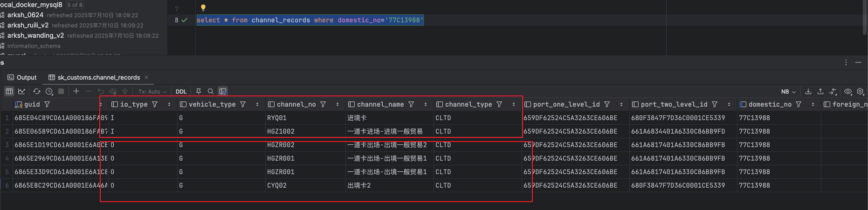Click the lightbulb intention icon in editor
The width and height of the screenshot is (868, 210).
203,8
